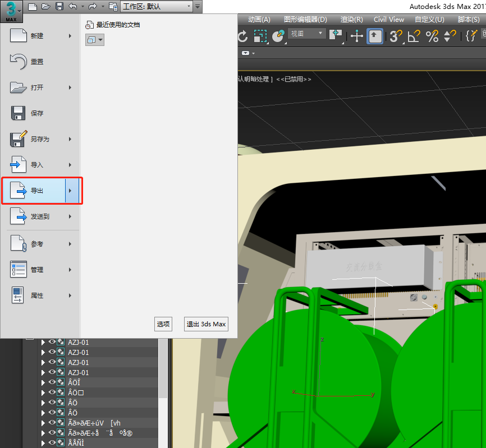Click the New Scene icon in quick access toolbar
486x448 pixels.
(33, 7)
